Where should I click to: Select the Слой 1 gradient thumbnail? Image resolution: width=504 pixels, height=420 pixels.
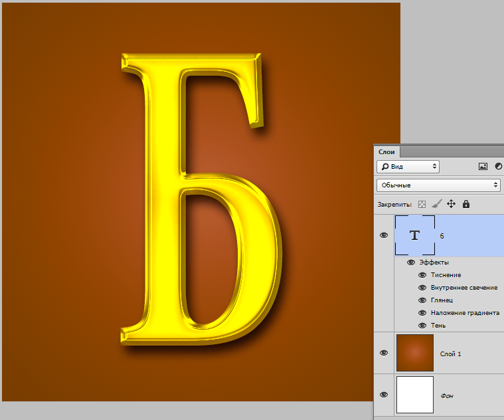(415, 353)
